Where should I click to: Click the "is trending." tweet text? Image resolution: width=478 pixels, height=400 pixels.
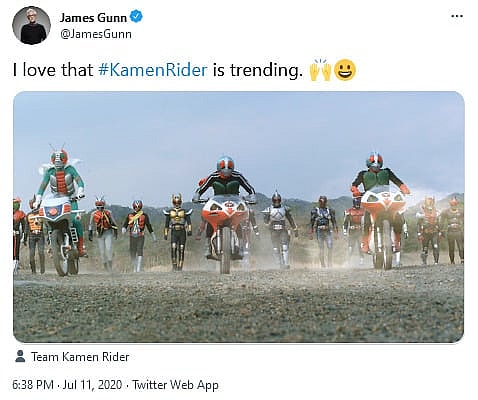tap(258, 70)
